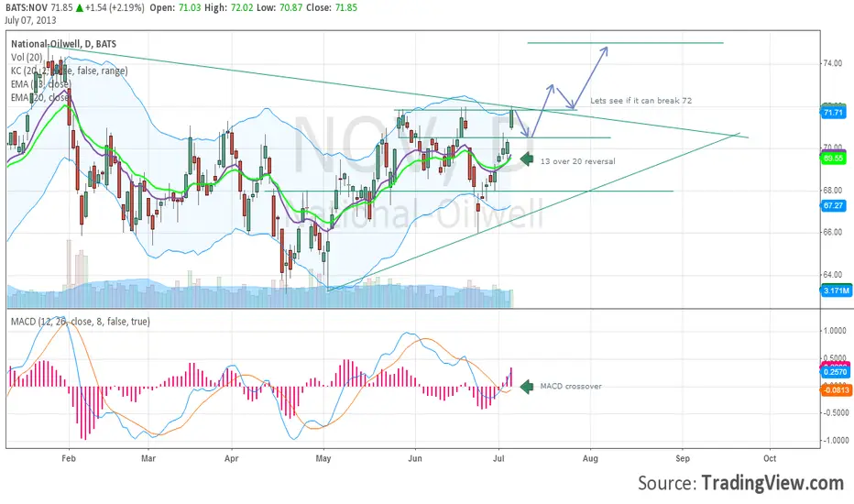854x504 pixels.
Task: Open the KC Keltner Channel indicator legend
Action: tap(69, 71)
